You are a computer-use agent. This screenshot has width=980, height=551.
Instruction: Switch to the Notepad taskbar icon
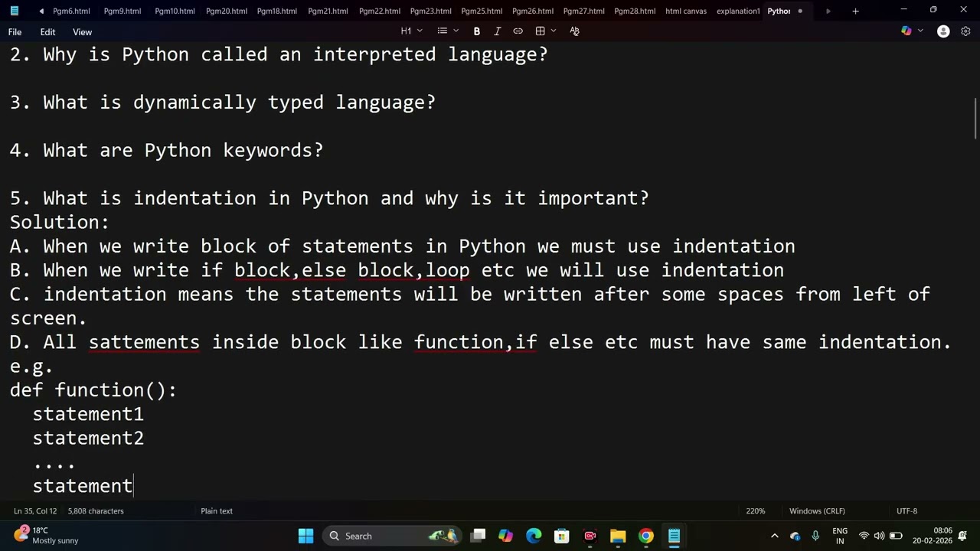click(x=674, y=536)
